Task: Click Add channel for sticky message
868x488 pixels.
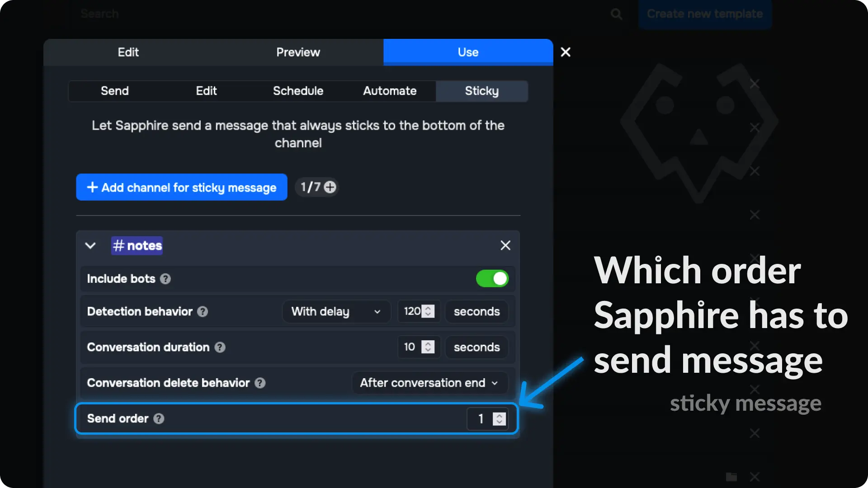Action: [x=182, y=187]
